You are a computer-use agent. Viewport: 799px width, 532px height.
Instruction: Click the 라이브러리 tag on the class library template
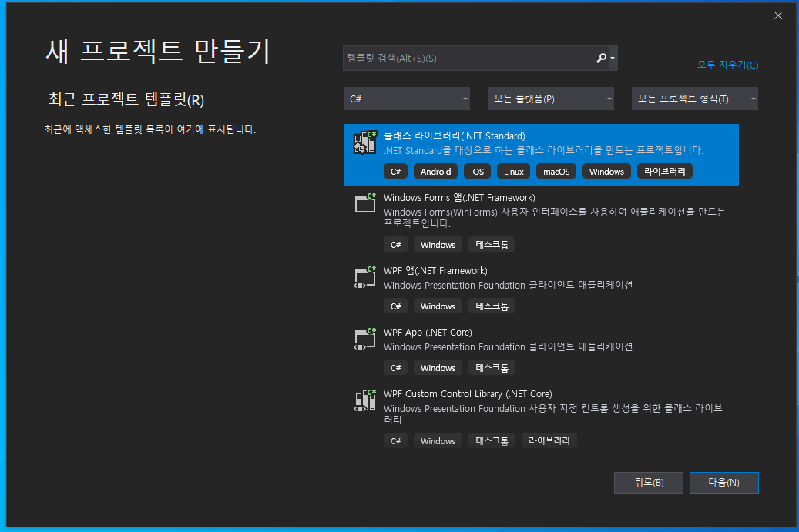coord(664,171)
